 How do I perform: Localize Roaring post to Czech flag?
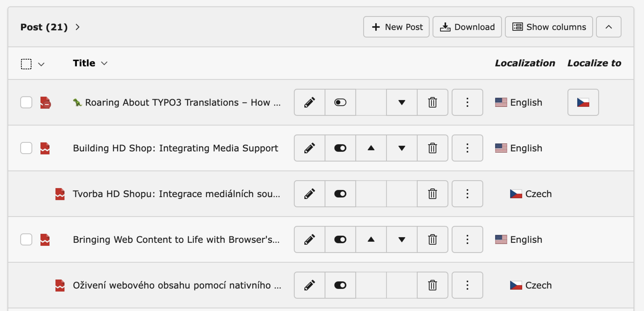pos(583,102)
